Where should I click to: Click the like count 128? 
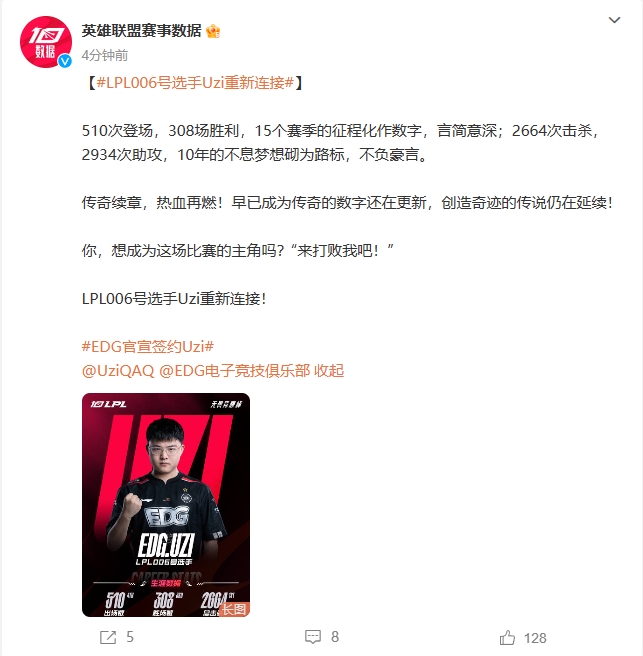click(x=535, y=638)
